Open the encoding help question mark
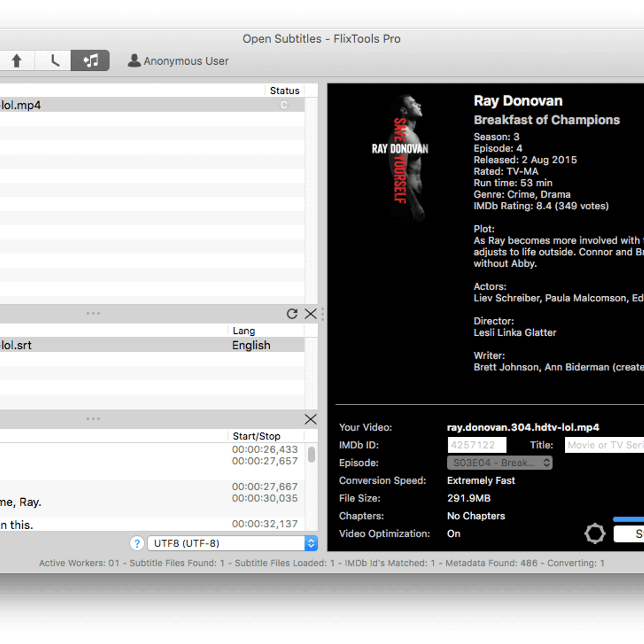 [x=137, y=543]
